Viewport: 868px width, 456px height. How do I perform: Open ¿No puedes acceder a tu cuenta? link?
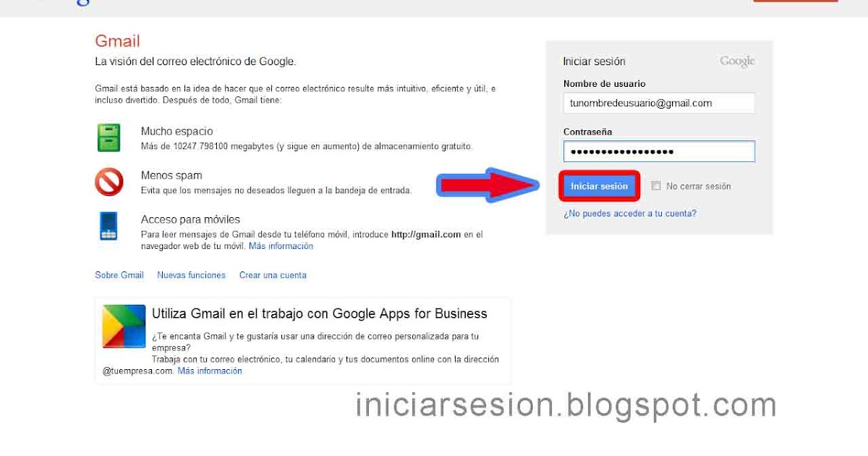630,214
